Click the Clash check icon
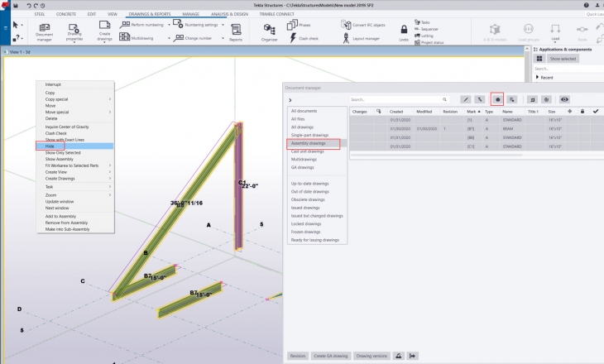 tap(294, 38)
